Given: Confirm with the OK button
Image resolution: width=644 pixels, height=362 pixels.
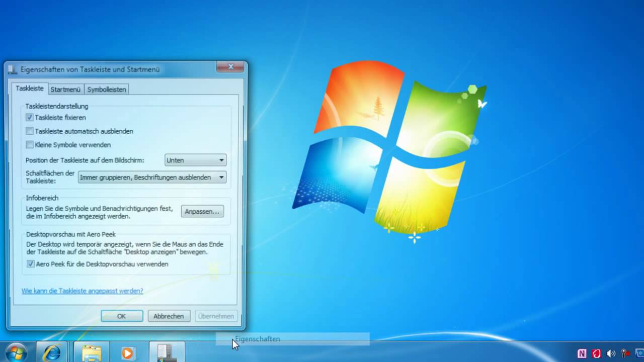Looking at the screenshot, I should [122, 316].
